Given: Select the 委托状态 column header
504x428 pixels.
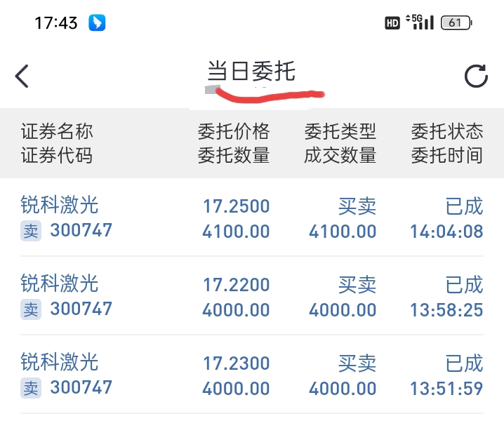Looking at the screenshot, I should click(447, 131).
